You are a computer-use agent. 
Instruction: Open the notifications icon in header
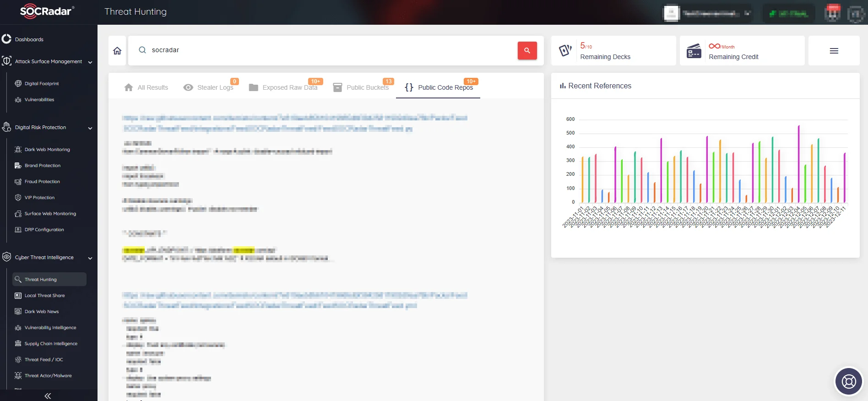[833, 13]
